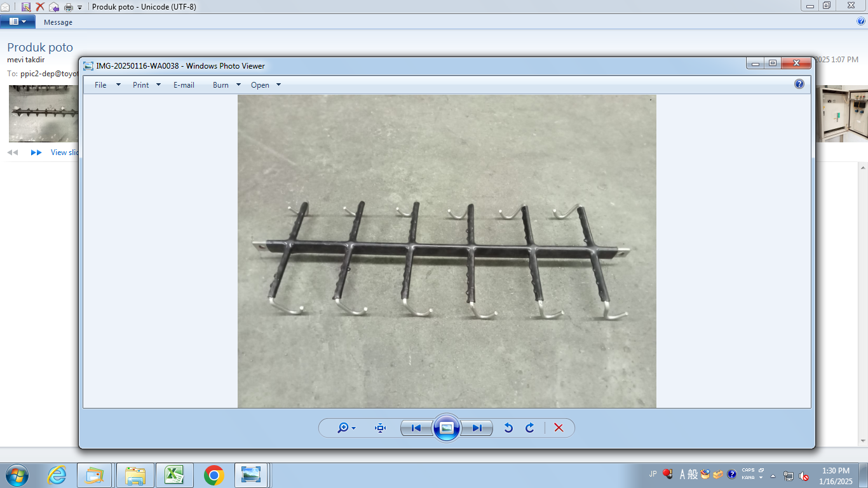
Task: Click the Actual size fit button
Action: point(381,428)
